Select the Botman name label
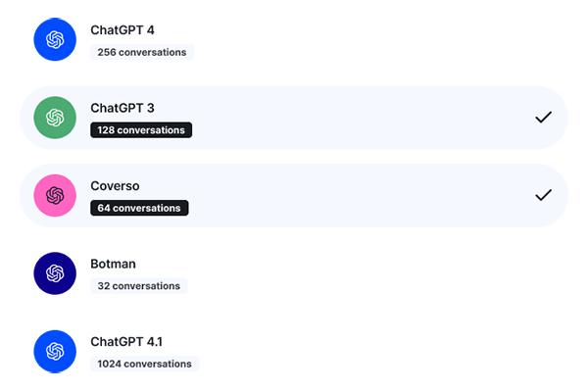588x392 pixels. point(114,264)
